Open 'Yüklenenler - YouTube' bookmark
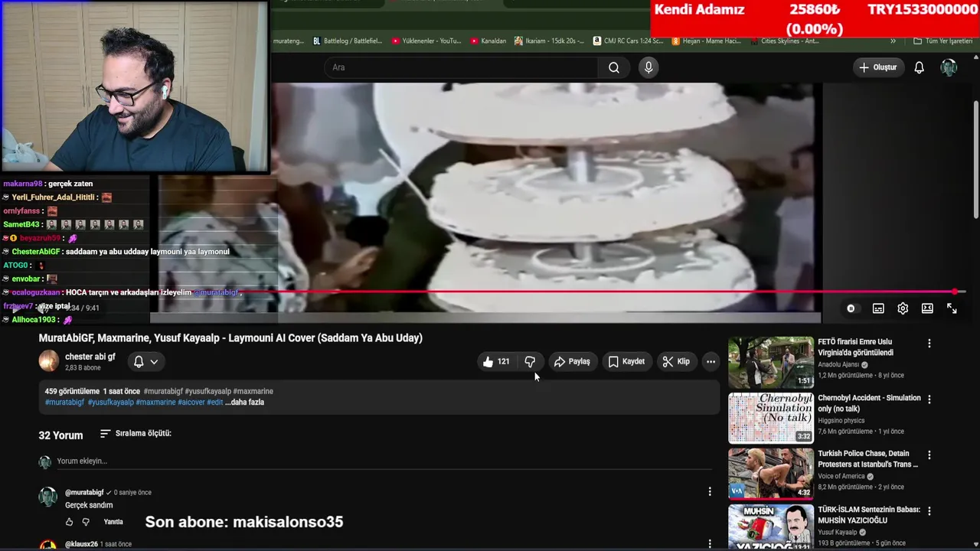The width and height of the screenshot is (980, 551). (x=426, y=41)
